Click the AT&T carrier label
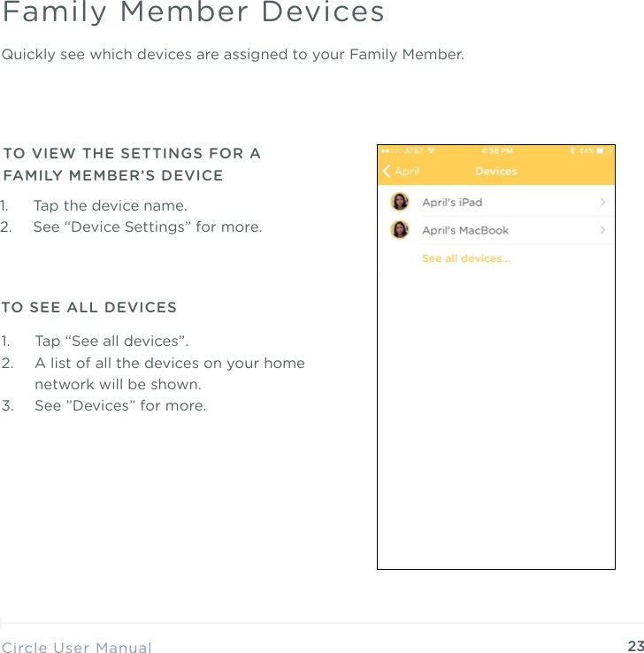 [413, 150]
